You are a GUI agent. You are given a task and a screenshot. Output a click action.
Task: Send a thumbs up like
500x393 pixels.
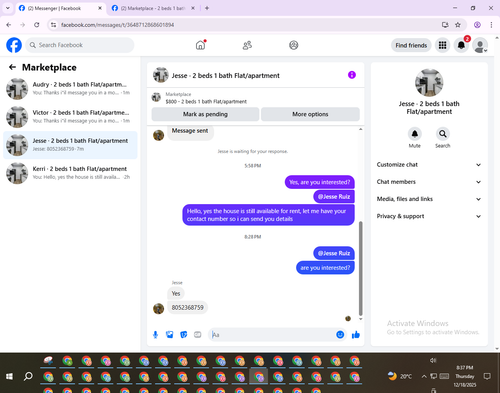pos(356,335)
